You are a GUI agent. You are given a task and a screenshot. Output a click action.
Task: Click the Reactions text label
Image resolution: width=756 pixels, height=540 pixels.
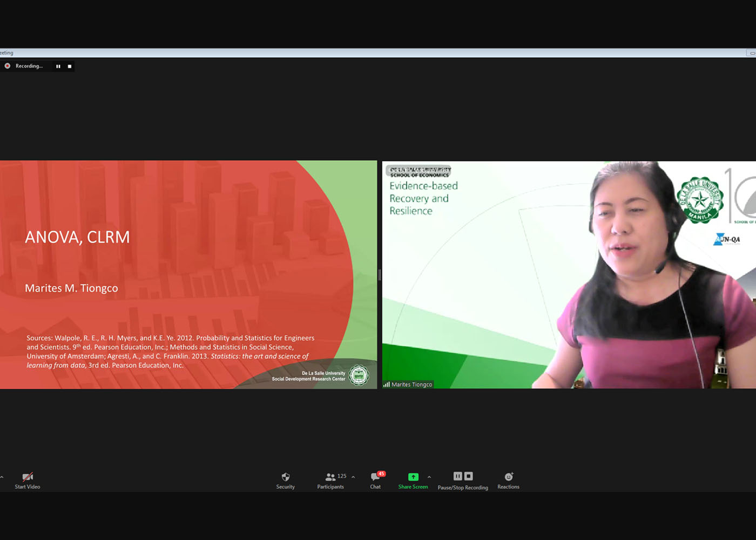(x=508, y=487)
